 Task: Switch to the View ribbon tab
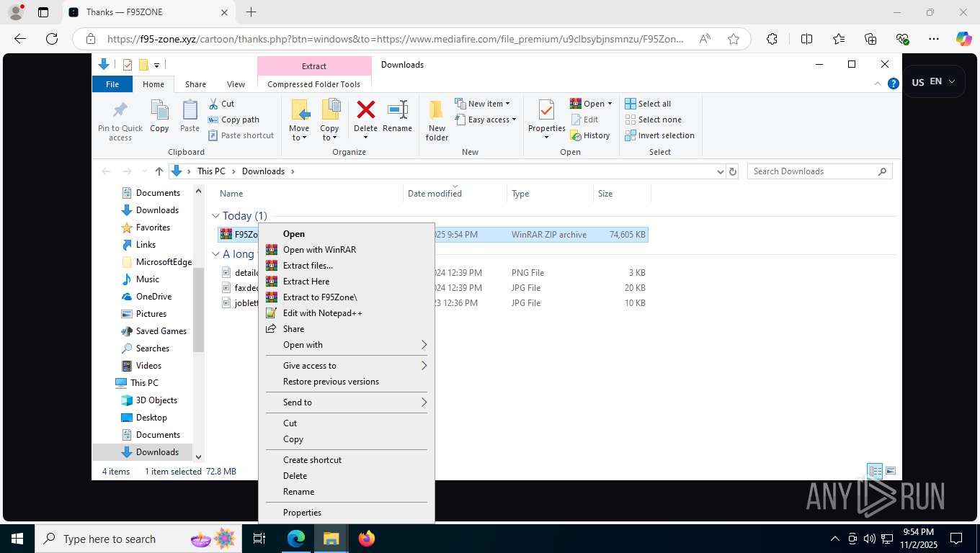(236, 84)
